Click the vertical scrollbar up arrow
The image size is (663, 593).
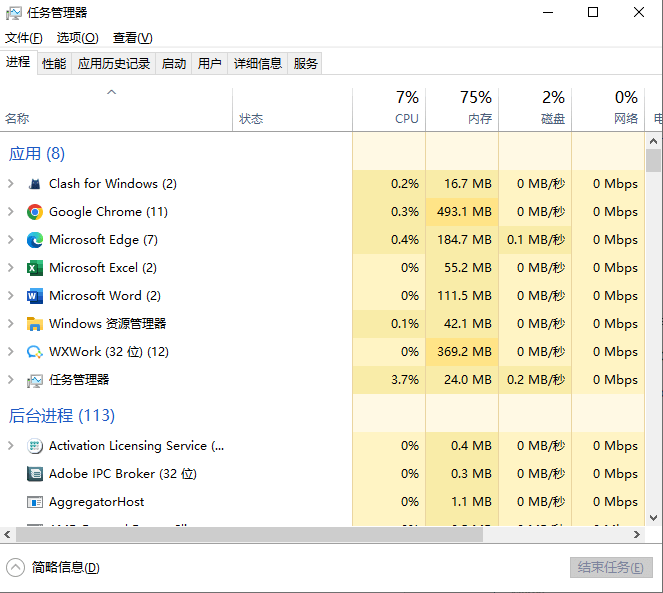[x=653, y=141]
